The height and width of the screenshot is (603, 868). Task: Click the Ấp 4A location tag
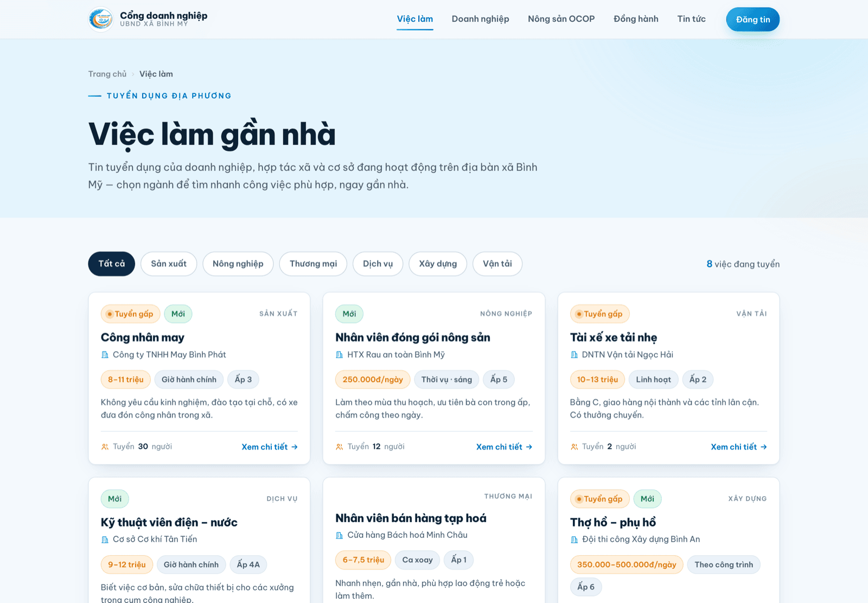[x=248, y=564]
